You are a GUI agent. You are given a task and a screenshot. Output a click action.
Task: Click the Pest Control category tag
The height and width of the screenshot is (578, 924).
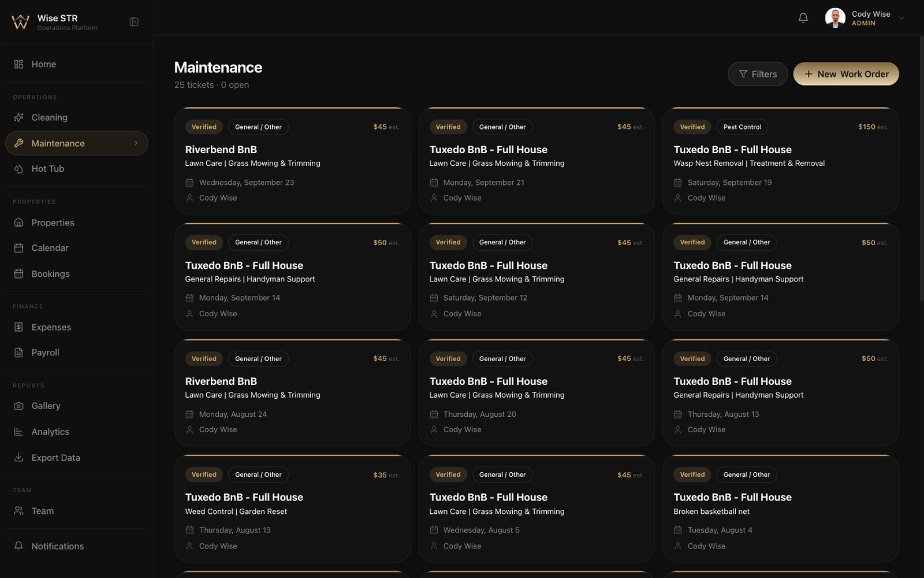click(x=742, y=127)
